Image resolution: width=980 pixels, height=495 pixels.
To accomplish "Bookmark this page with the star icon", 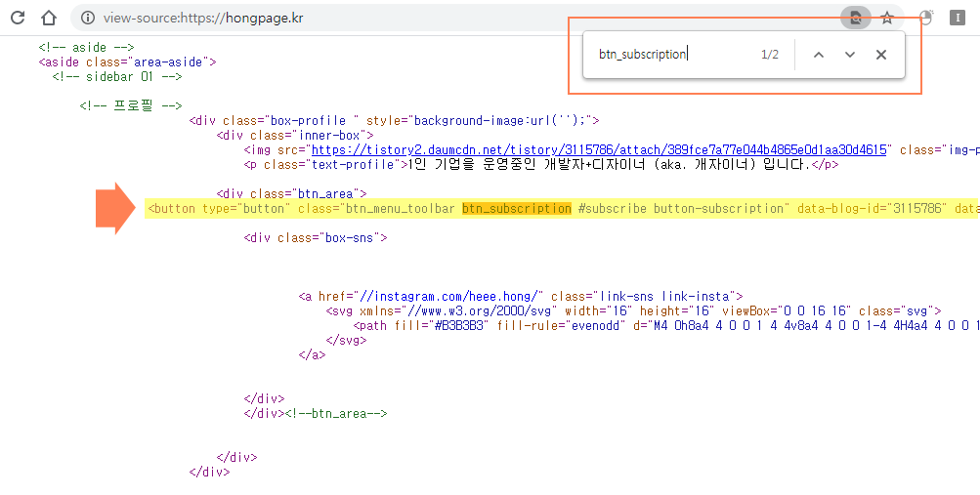I will click(887, 18).
